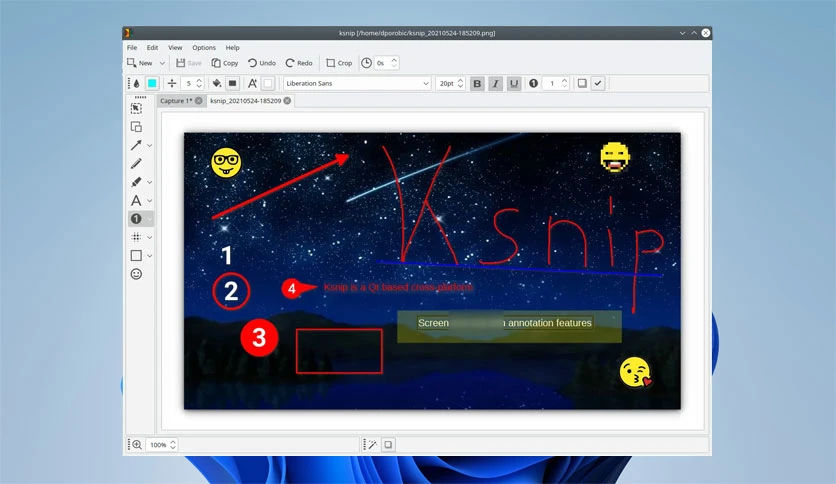Close the ksnip_20210524-185209 tab
The image size is (836, 484).
tap(287, 101)
